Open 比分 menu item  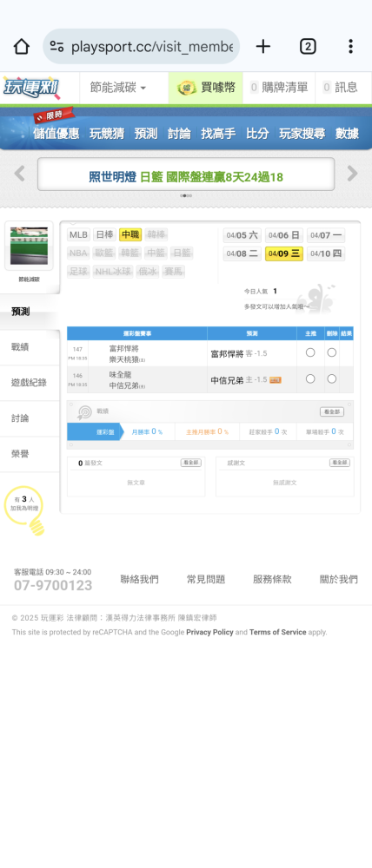[x=257, y=134]
